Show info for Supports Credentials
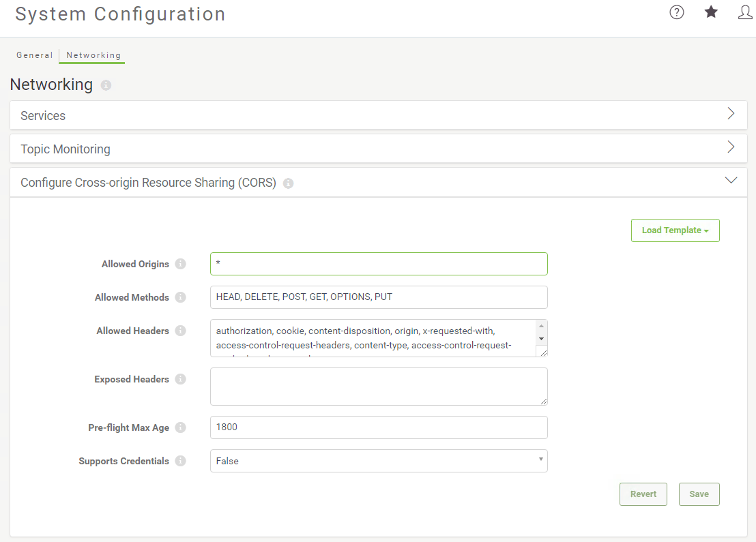Image resolution: width=756 pixels, height=542 pixels. click(x=180, y=461)
